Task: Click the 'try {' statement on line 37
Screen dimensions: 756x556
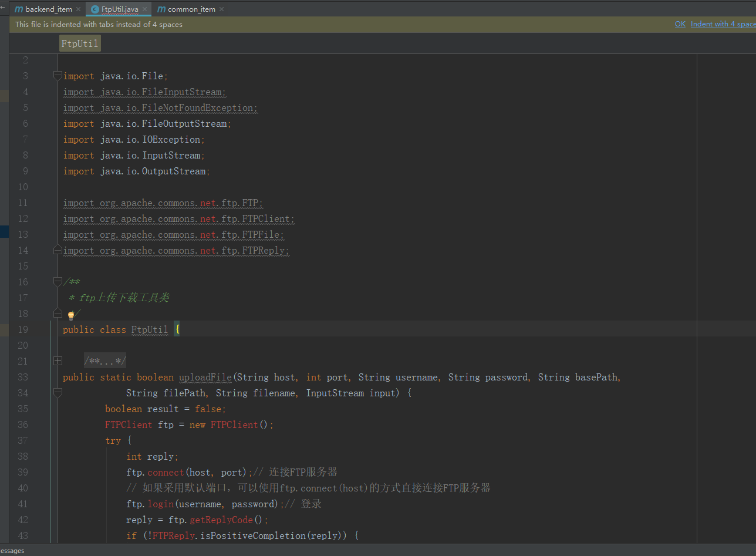Action: 119,440
